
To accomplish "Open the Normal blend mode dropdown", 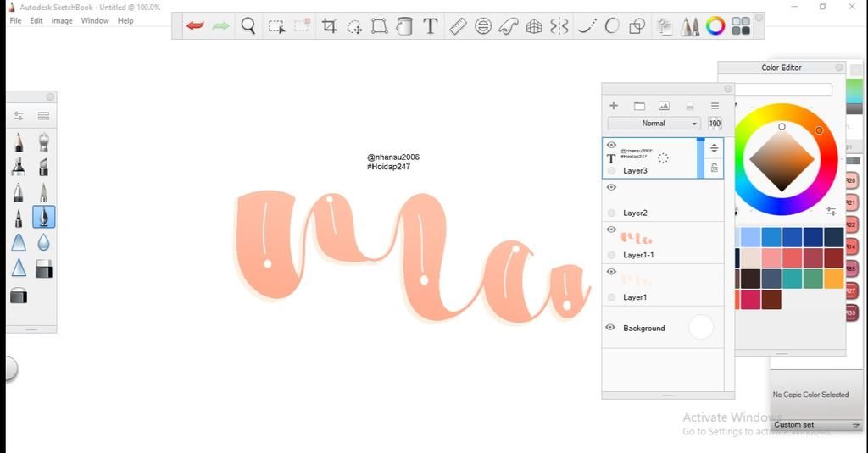I will [654, 124].
